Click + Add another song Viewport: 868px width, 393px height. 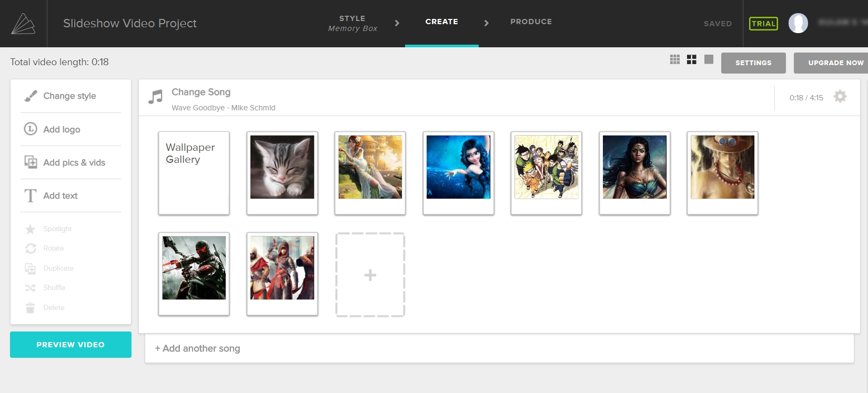[x=197, y=348]
